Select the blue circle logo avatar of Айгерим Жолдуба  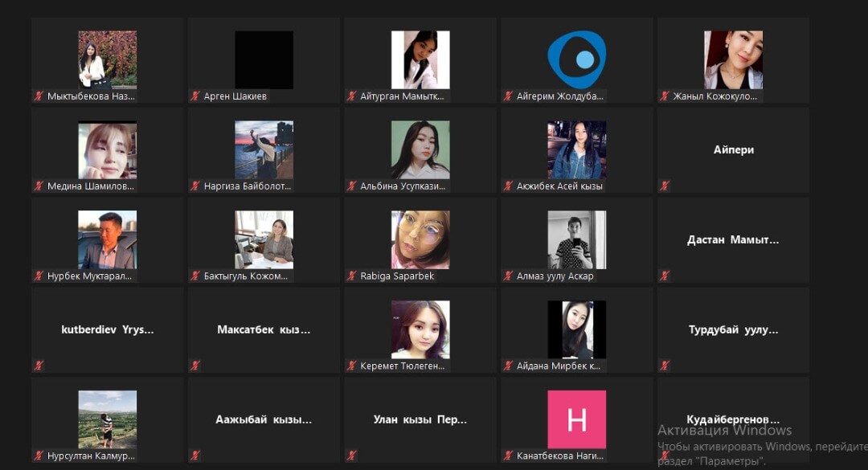coord(576,59)
